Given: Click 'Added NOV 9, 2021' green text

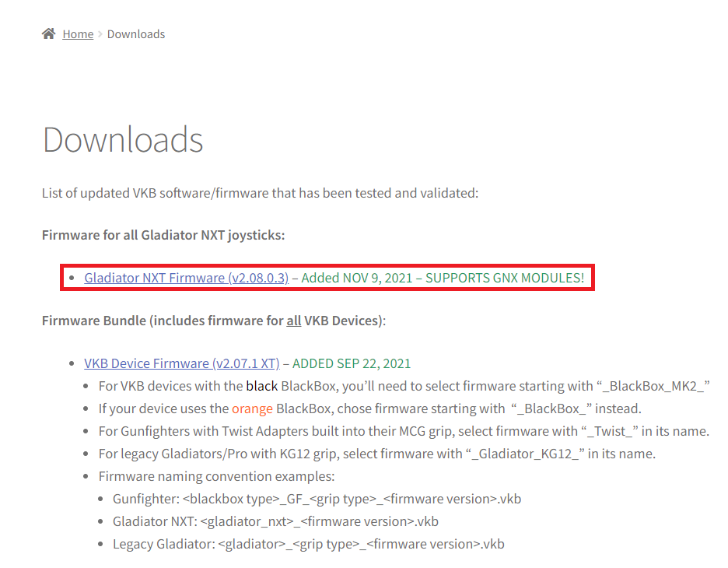Looking at the screenshot, I should 356,278.
